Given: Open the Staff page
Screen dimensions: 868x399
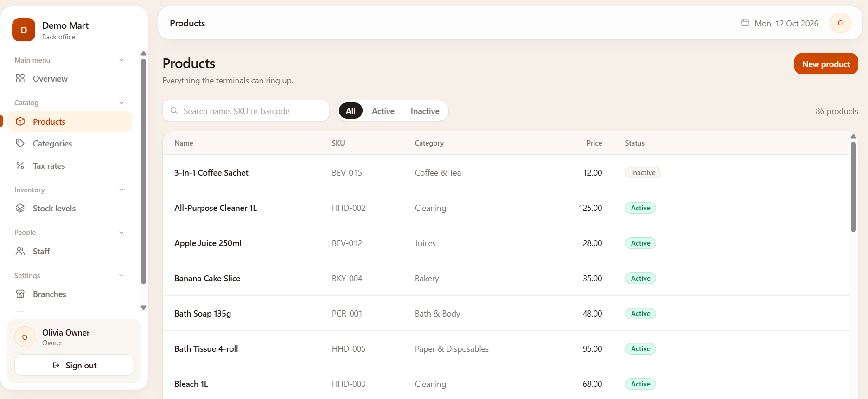Looking at the screenshot, I should 70,251.
